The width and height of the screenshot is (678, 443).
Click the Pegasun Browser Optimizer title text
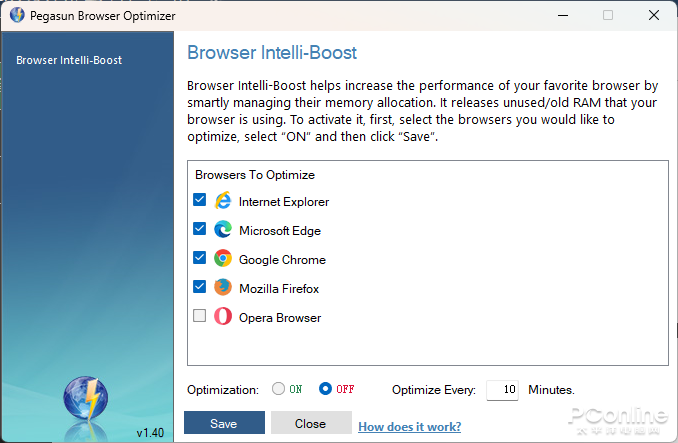102,16
